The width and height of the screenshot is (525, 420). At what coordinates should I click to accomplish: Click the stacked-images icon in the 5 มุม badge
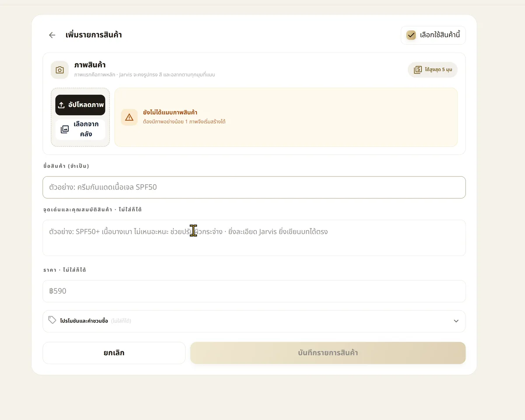[x=418, y=70]
